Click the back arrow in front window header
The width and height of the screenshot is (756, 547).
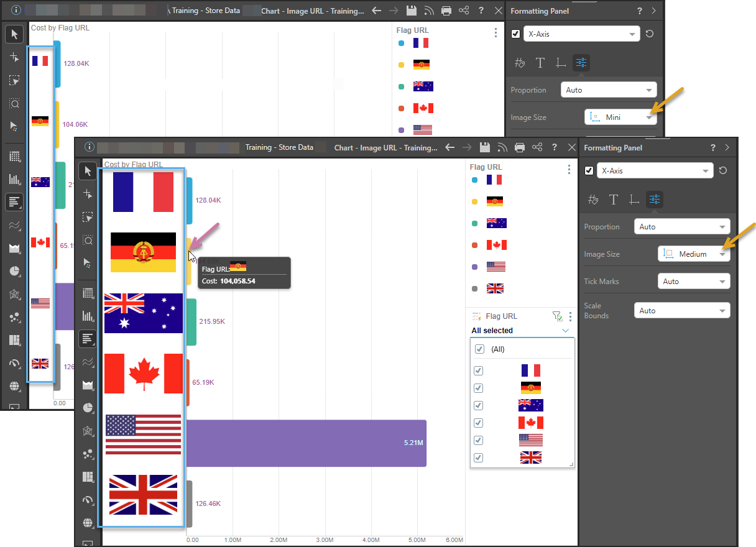coord(450,147)
